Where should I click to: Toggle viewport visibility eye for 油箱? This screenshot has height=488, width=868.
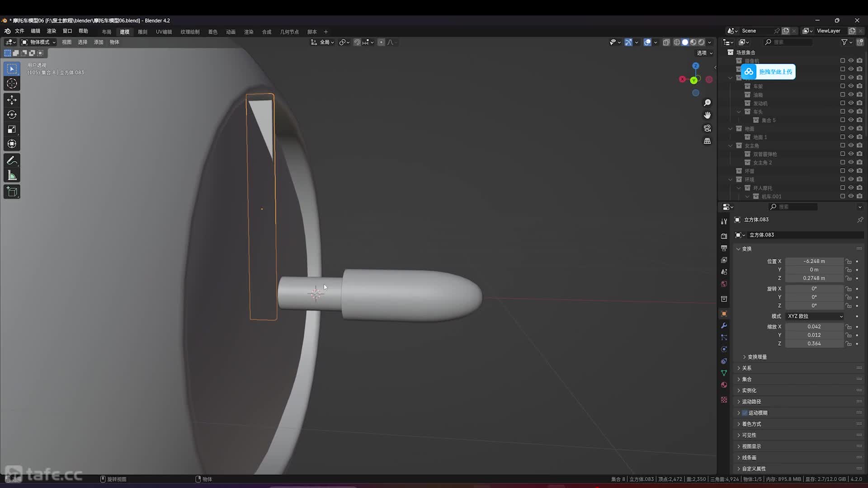pos(851,94)
